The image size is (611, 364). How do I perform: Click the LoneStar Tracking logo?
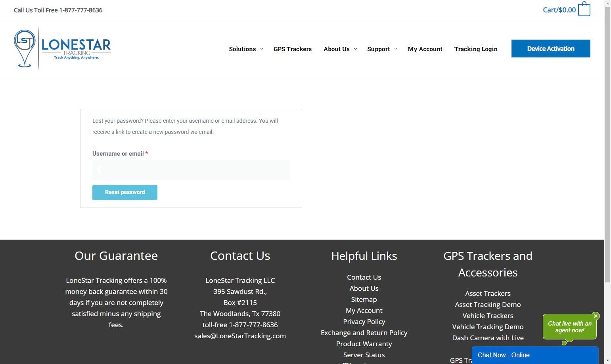(62, 49)
